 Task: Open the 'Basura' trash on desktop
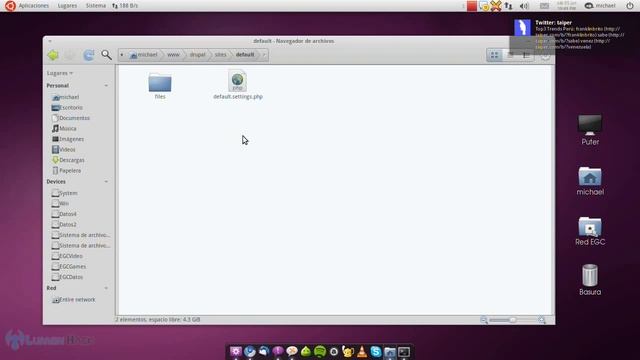coord(590,280)
